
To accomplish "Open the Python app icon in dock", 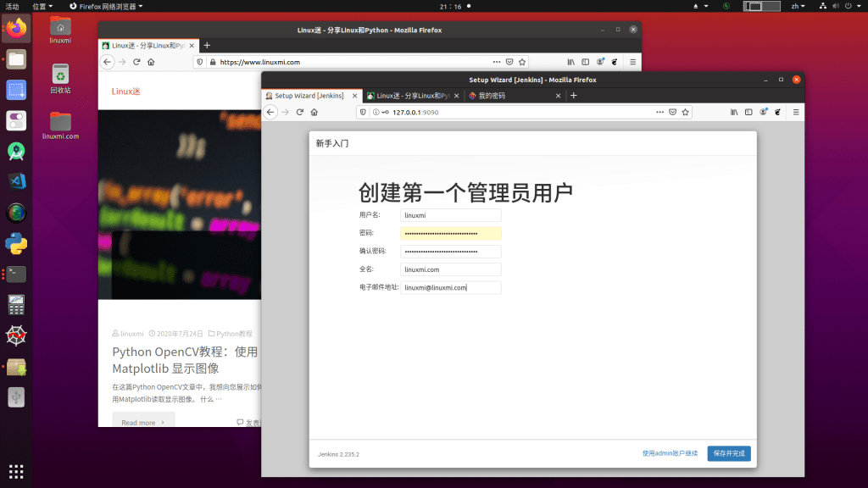I will (16, 243).
